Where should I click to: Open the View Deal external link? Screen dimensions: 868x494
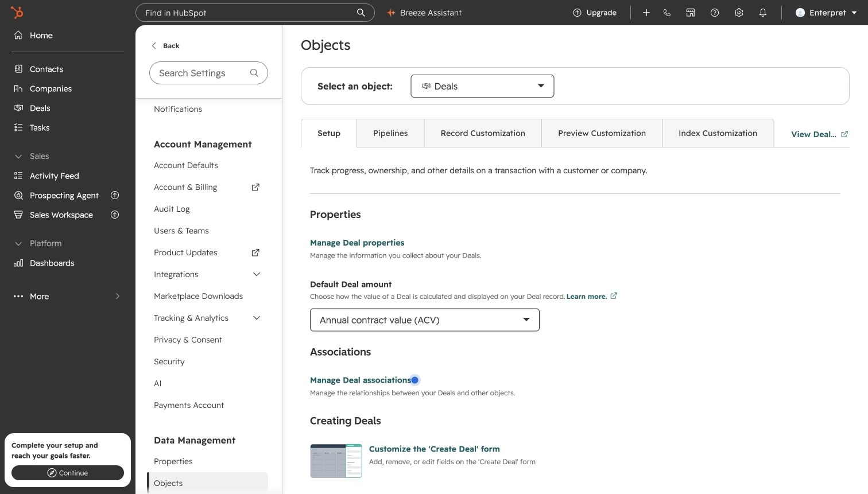coord(819,134)
